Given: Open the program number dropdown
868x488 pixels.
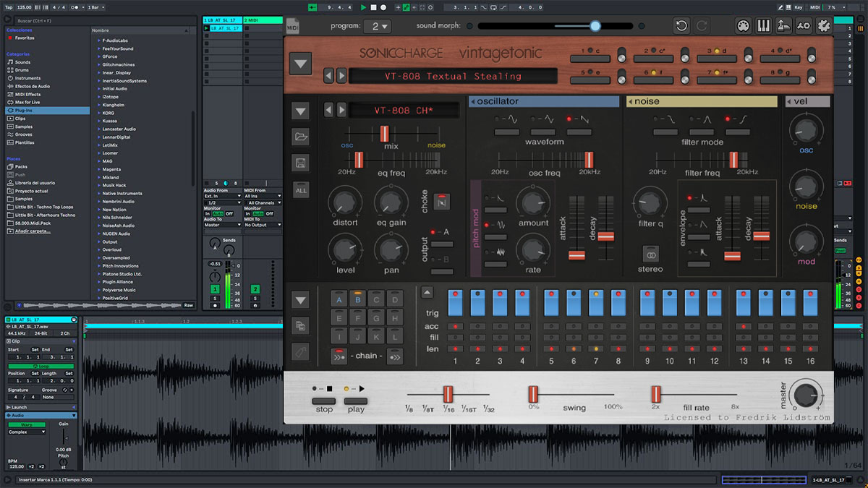Looking at the screenshot, I should click(378, 26).
